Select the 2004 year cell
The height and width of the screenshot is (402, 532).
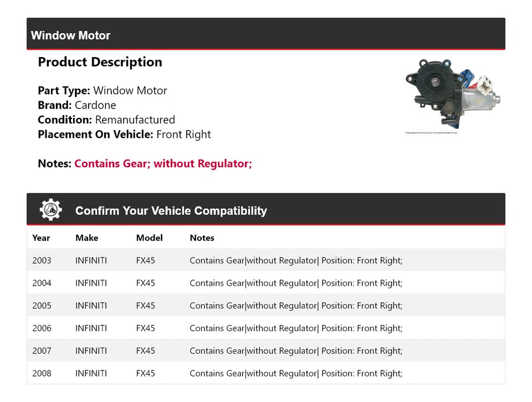point(42,283)
